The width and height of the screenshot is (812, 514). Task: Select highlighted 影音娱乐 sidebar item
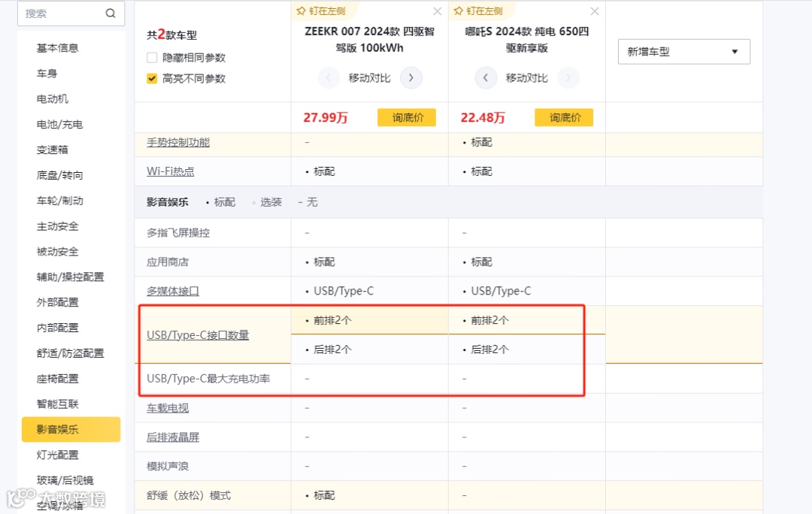pyautogui.click(x=71, y=430)
